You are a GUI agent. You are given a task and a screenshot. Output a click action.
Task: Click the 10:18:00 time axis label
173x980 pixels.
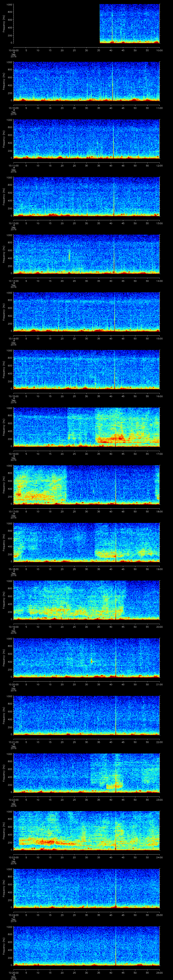pos(14,569)
